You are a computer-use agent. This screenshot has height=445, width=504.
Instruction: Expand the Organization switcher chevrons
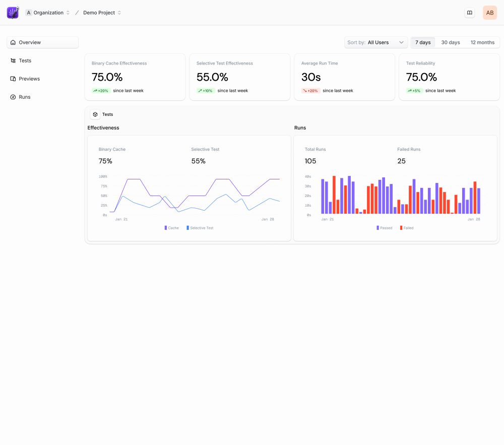click(x=68, y=13)
